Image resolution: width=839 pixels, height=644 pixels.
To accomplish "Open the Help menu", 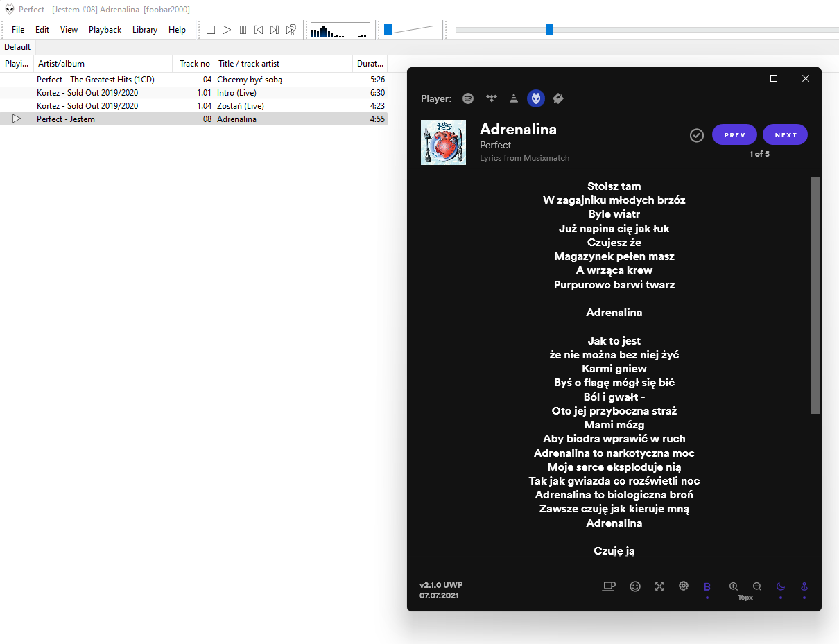I will tap(177, 30).
